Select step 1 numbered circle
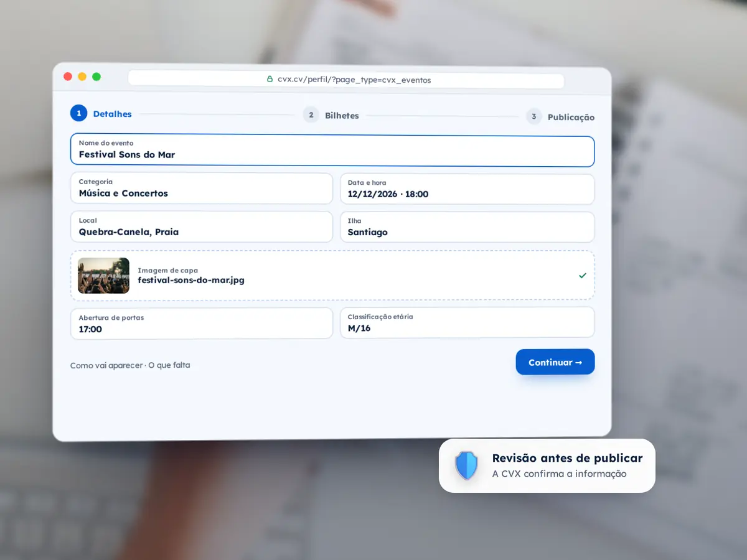Image resolution: width=747 pixels, height=560 pixels. tap(78, 113)
